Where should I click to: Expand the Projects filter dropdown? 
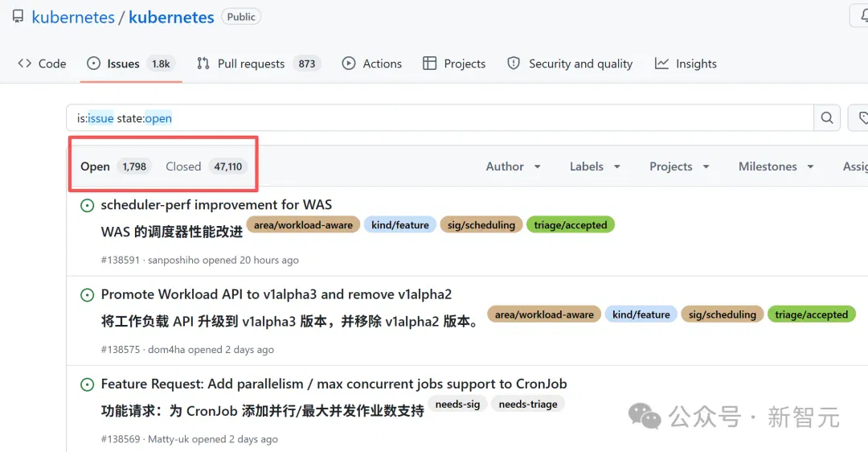coord(679,166)
